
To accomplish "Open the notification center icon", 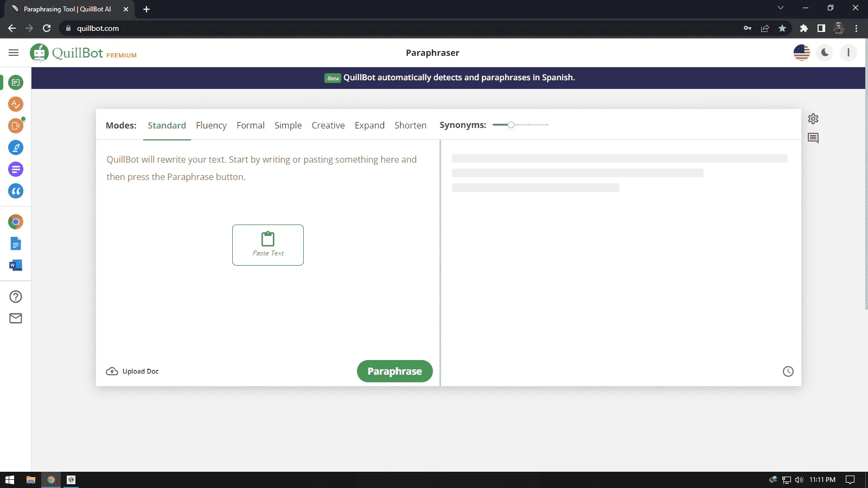I will tap(850, 480).
